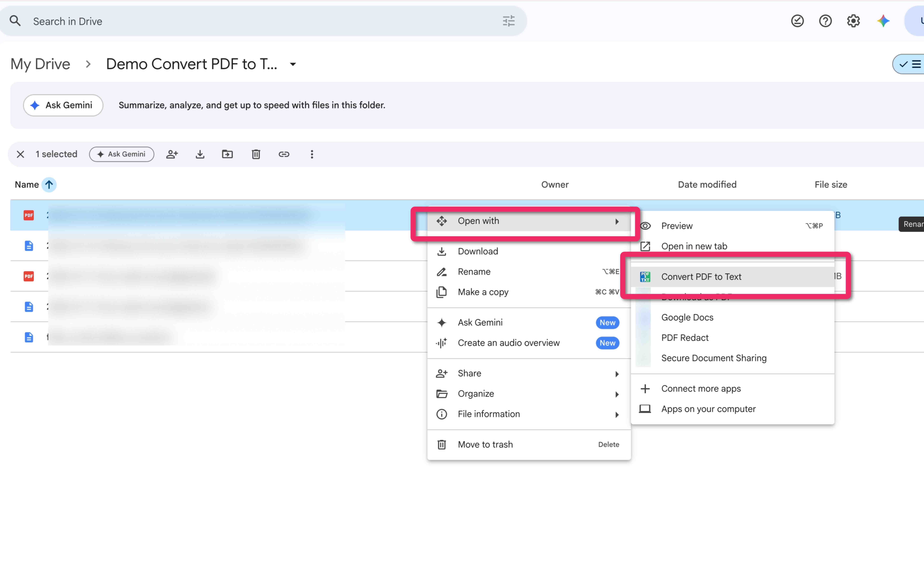Click the 1 selected label
This screenshot has width=924, height=577.
(56, 154)
